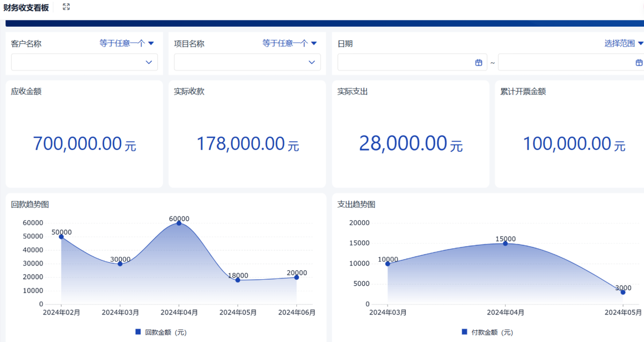Click the 实际收款 card label

point(189,92)
